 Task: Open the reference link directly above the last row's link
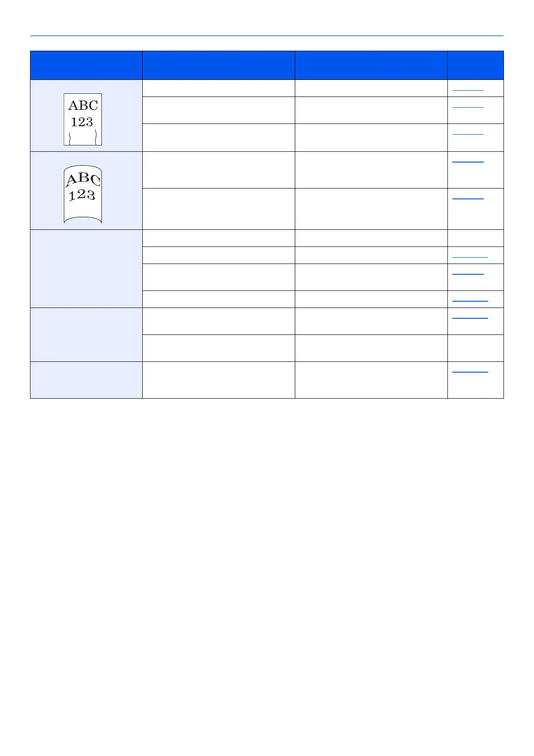(x=470, y=317)
